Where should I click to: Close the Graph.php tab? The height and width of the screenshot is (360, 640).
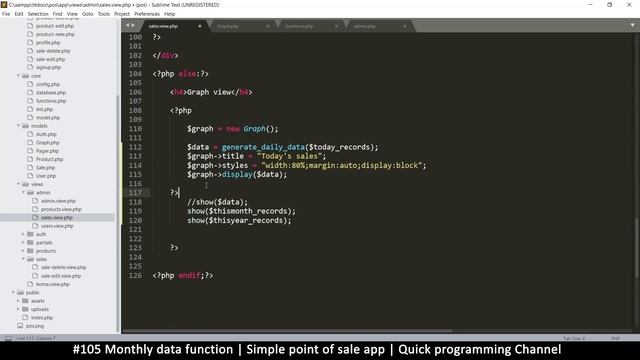click(268, 26)
